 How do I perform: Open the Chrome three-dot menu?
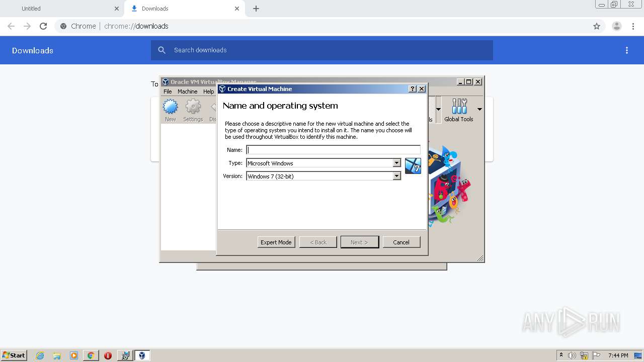(633, 26)
